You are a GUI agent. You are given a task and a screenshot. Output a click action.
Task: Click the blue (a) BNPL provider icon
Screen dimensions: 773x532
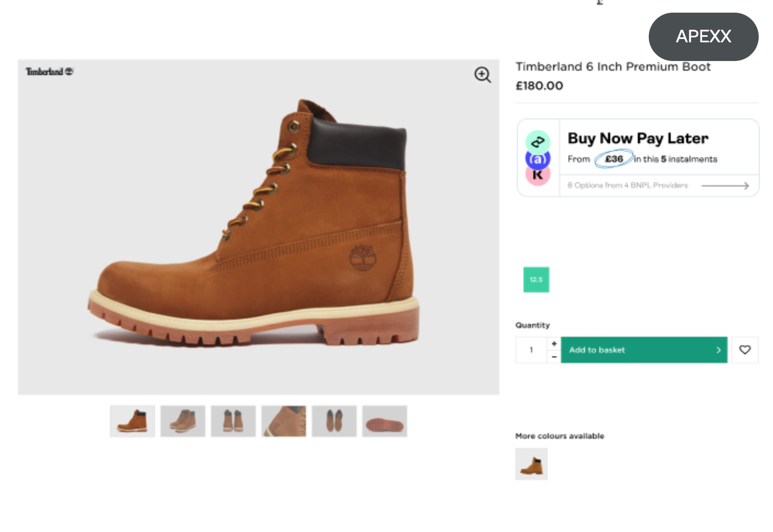click(x=538, y=159)
